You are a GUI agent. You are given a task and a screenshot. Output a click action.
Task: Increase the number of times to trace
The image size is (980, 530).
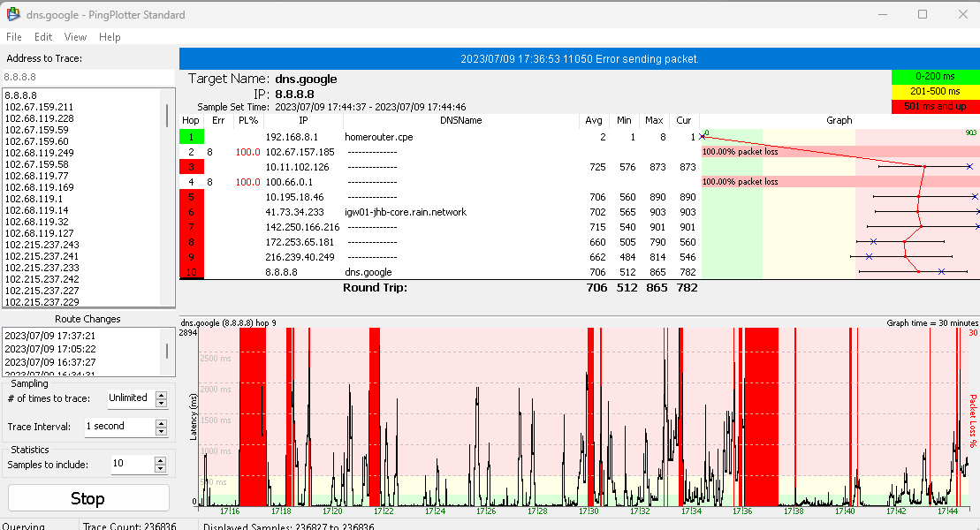161,395
